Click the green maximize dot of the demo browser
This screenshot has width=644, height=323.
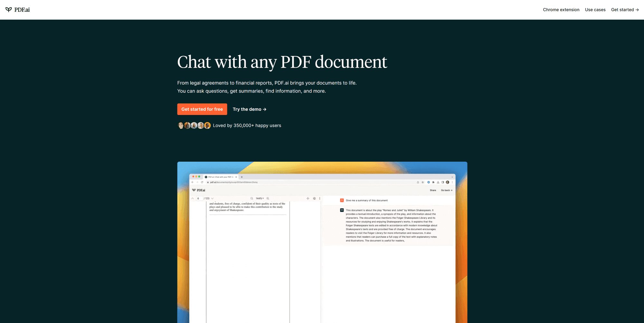[x=199, y=176]
